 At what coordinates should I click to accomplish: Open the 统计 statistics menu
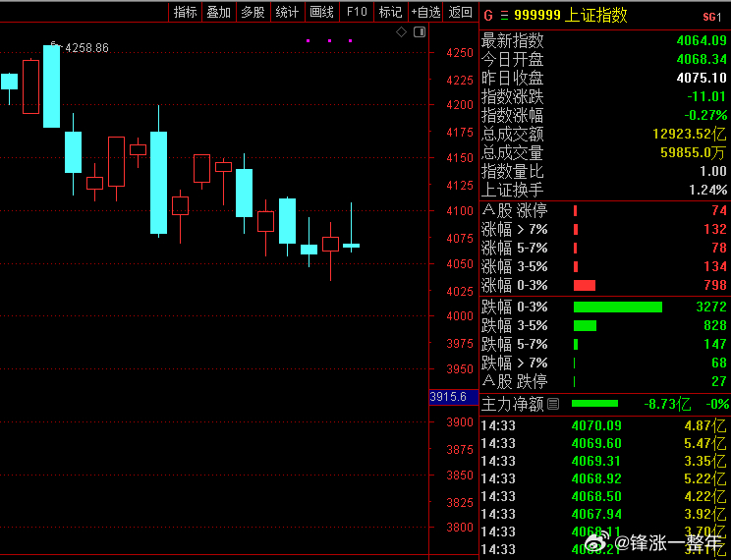coord(287,12)
